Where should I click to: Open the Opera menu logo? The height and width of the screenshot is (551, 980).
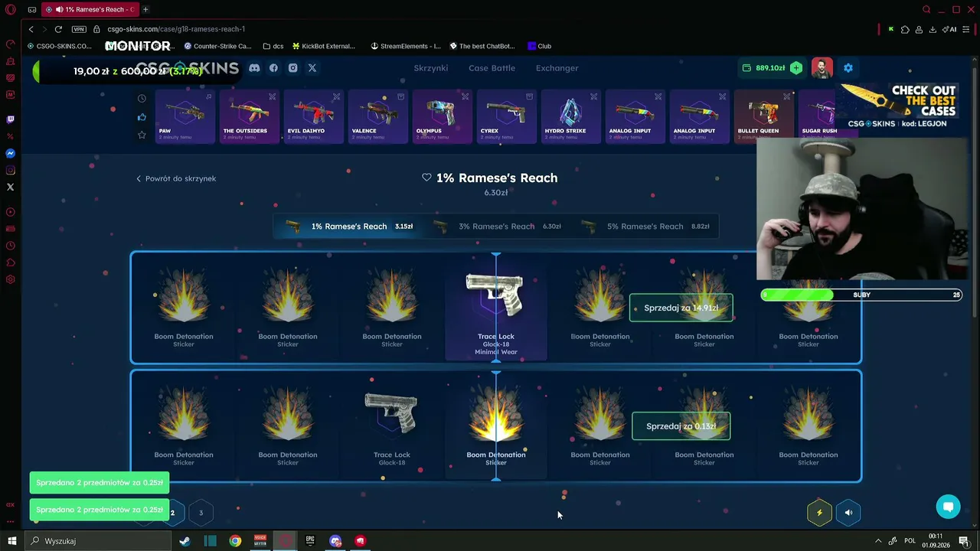tap(11, 9)
